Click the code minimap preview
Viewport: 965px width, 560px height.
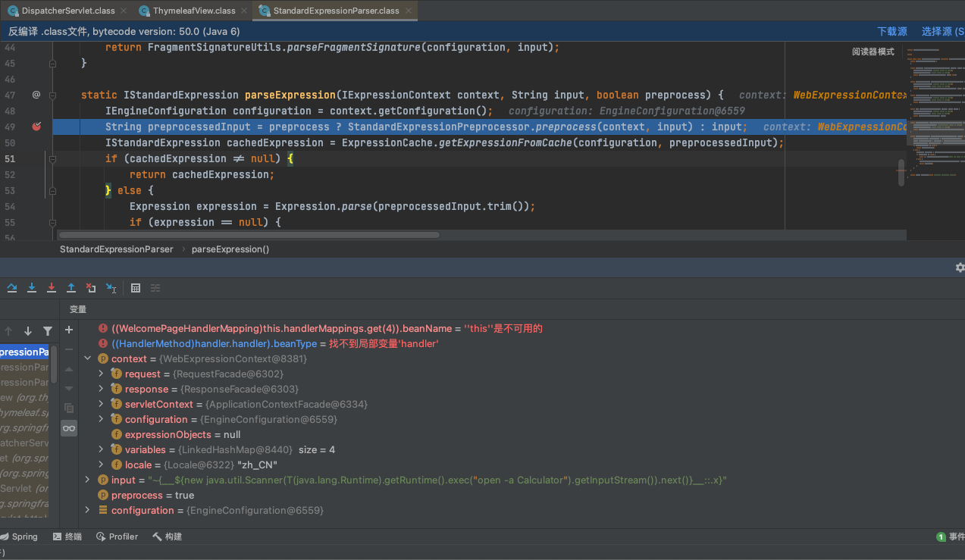click(935, 114)
